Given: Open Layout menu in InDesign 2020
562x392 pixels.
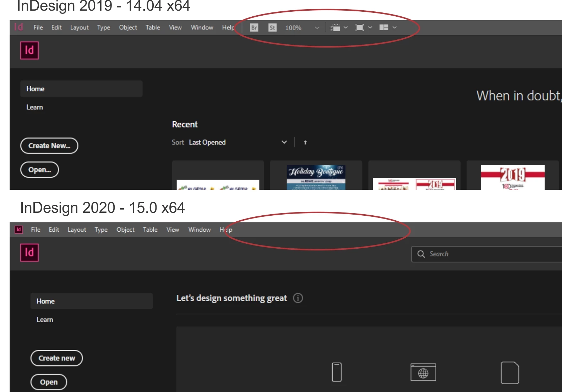Looking at the screenshot, I should pyautogui.click(x=77, y=230).
